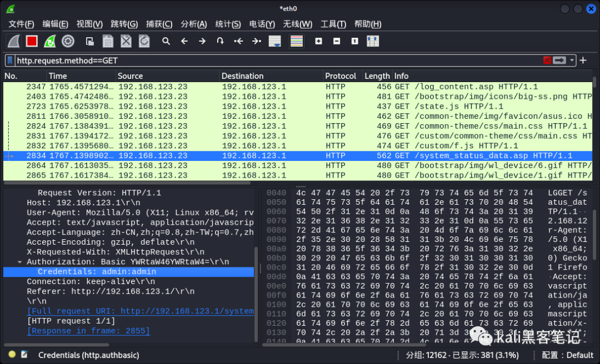Open expert information status circle icon

click(12, 355)
